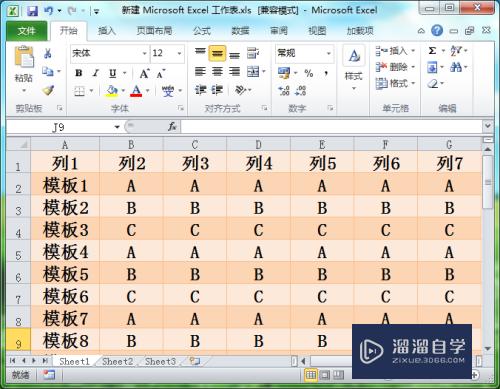Viewport: 500px width, 389px height.
Task: Switch to Sheet2 worksheet tab
Action: point(117,361)
